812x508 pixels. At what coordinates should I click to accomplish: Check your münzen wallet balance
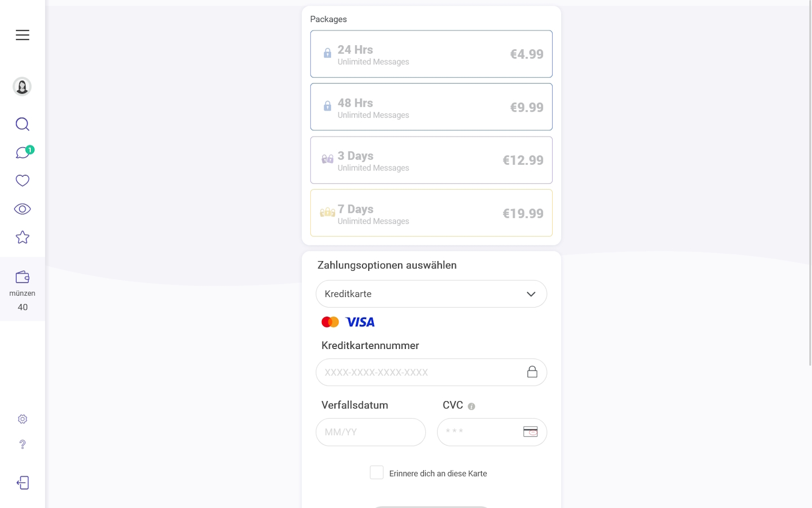22,291
